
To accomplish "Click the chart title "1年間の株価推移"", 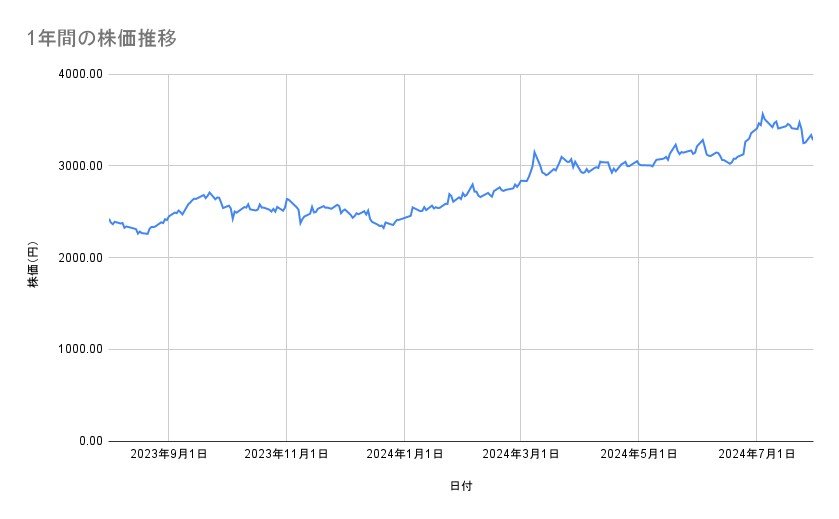I will click(x=103, y=38).
